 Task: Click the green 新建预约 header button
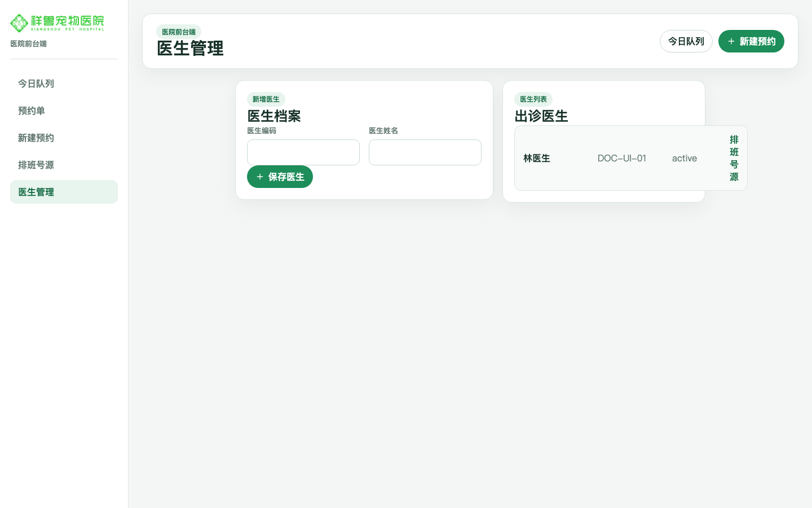(751, 41)
